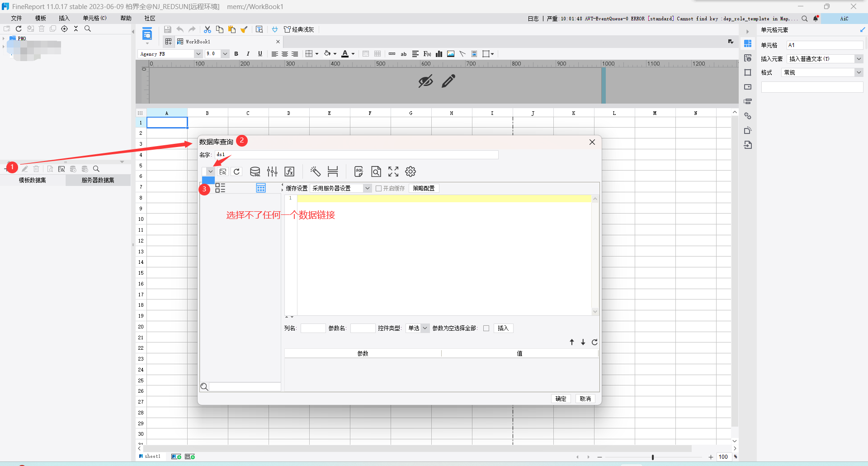Click the insert chart bar icon
Screen dimensions: 868x466
[x=439, y=54]
